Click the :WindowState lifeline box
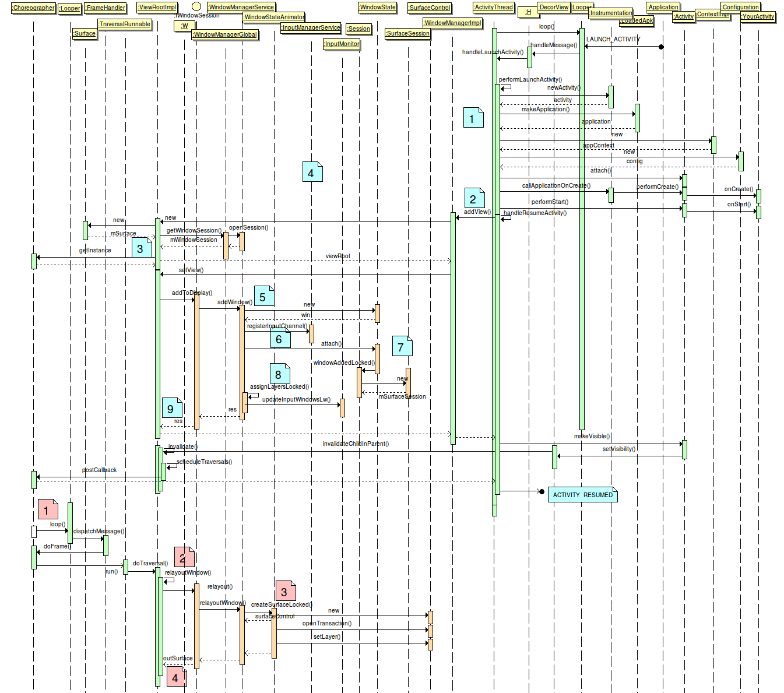 377,8
